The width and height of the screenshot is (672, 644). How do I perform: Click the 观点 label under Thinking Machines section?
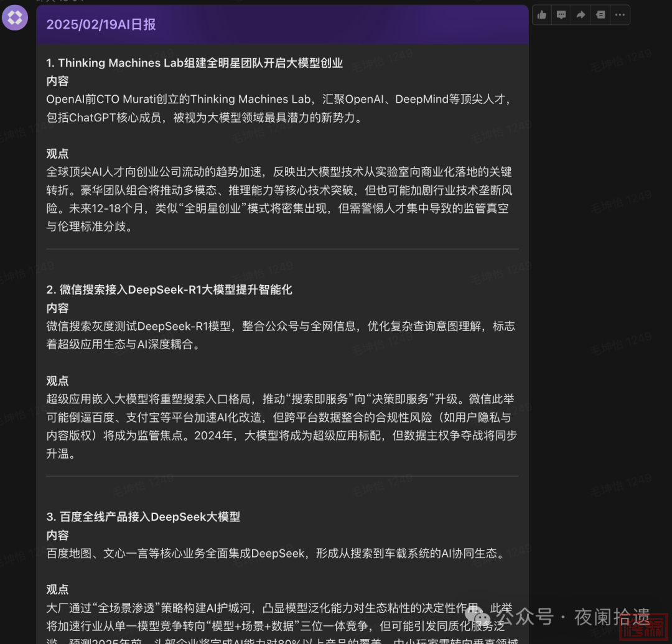57,154
